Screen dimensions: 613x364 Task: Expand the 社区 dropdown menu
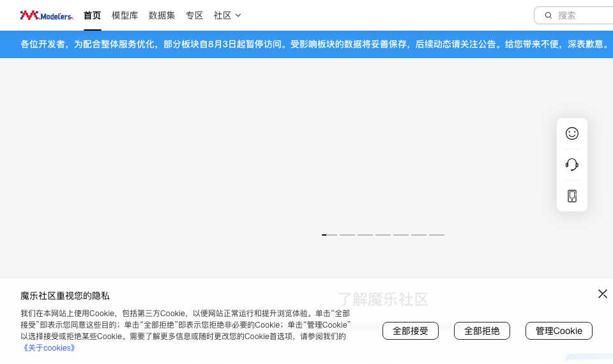(x=227, y=15)
